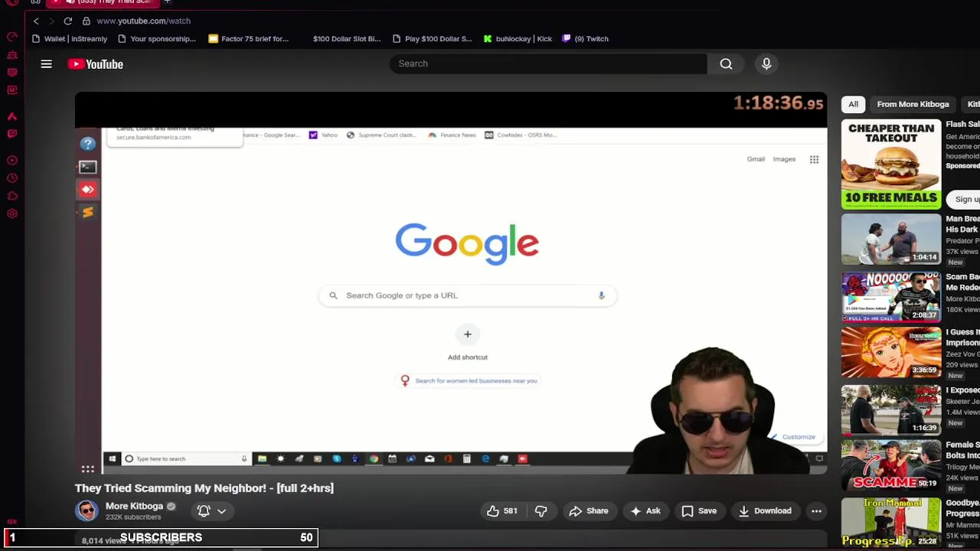980x551 pixels.
Task: Open the Calculator icon on the video taskbar
Action: click(x=466, y=459)
